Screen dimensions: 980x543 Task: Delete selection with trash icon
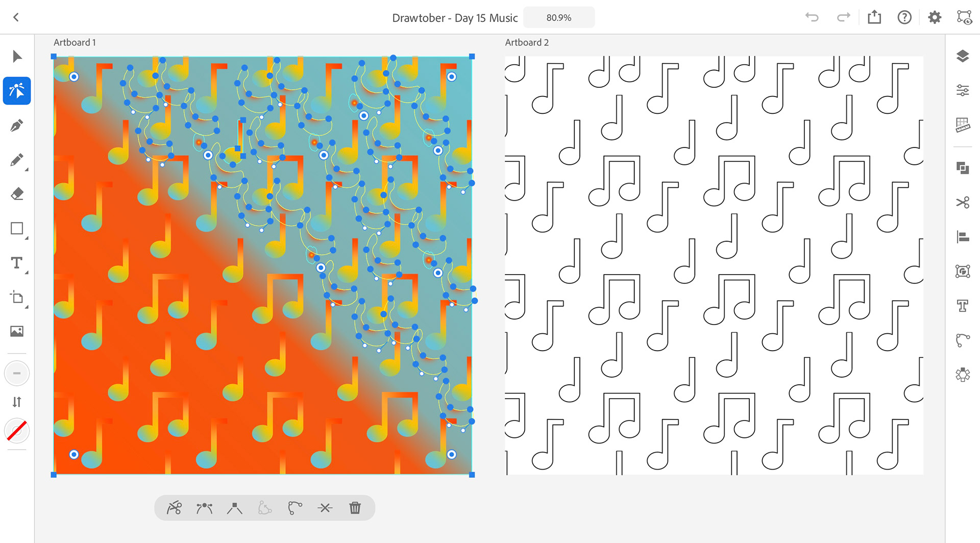(x=355, y=508)
